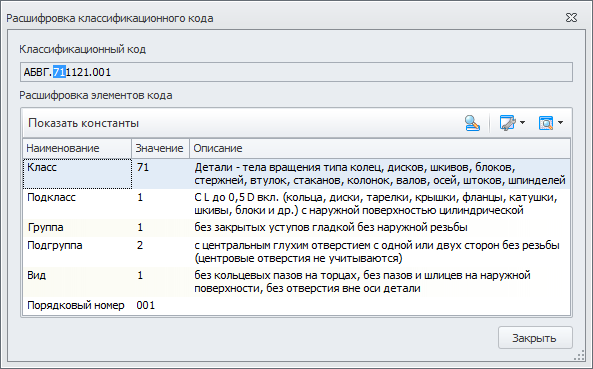
Task: Click the Описание column header
Action: [x=380, y=148]
